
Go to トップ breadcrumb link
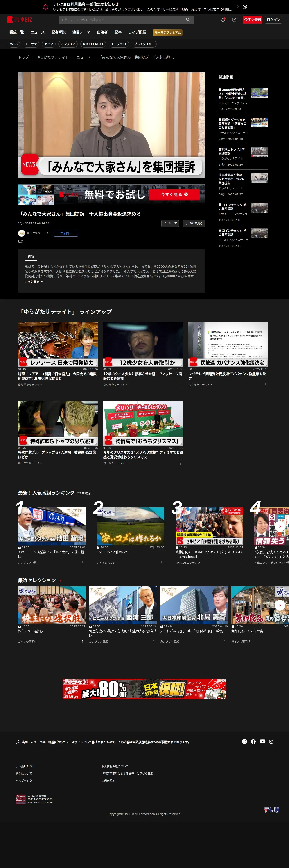24,57
